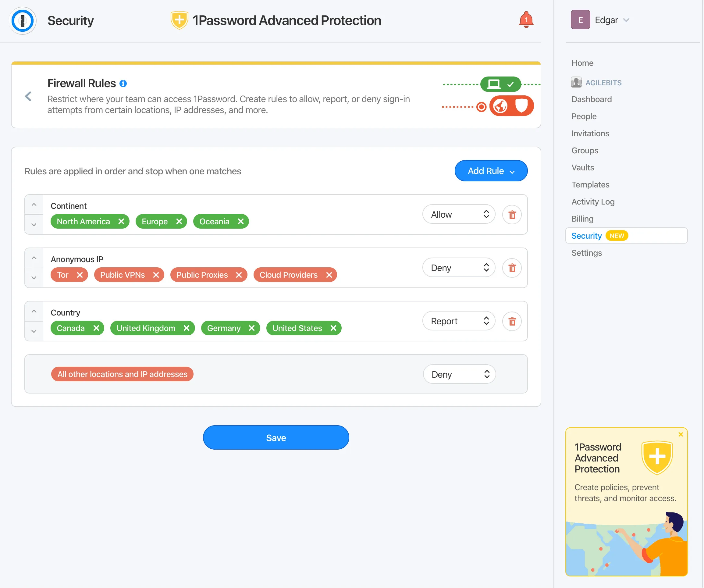Remove the Germany tag
Viewport: 704px width, 588px height.
pyautogui.click(x=252, y=328)
